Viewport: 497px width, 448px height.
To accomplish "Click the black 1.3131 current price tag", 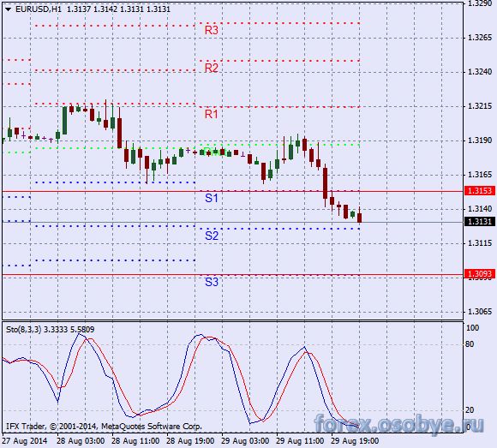I will [x=480, y=222].
